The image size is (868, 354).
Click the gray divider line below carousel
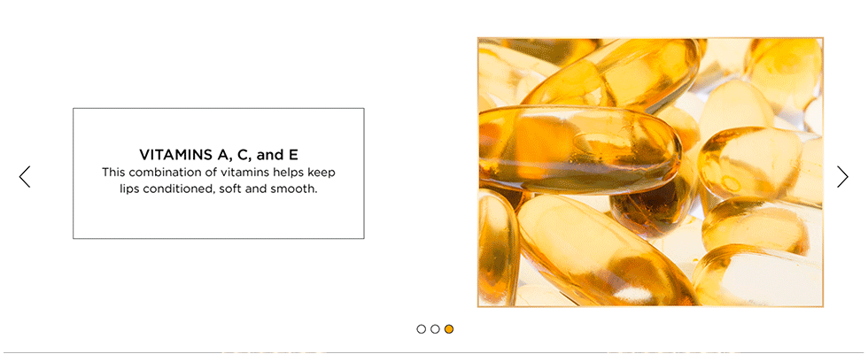(434, 352)
